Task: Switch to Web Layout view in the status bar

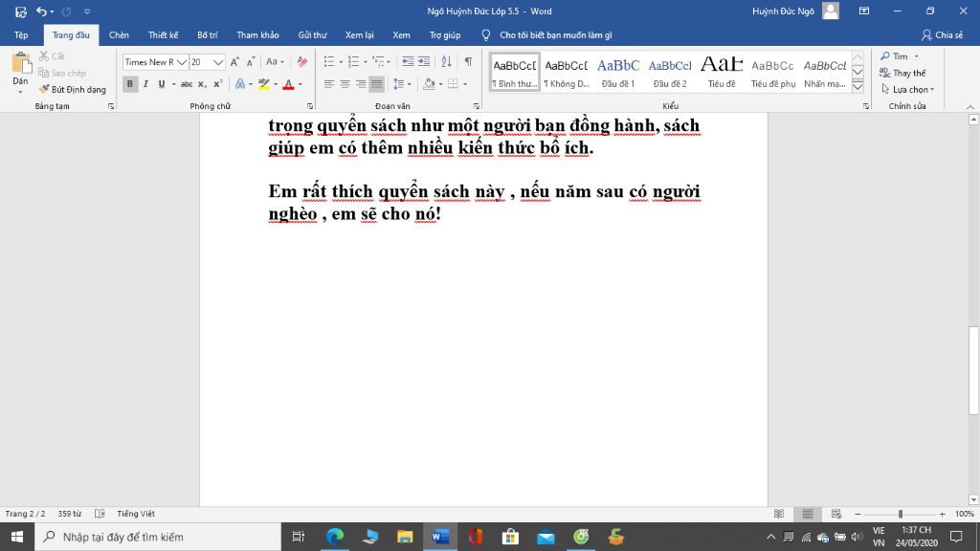Action: pyautogui.click(x=836, y=514)
